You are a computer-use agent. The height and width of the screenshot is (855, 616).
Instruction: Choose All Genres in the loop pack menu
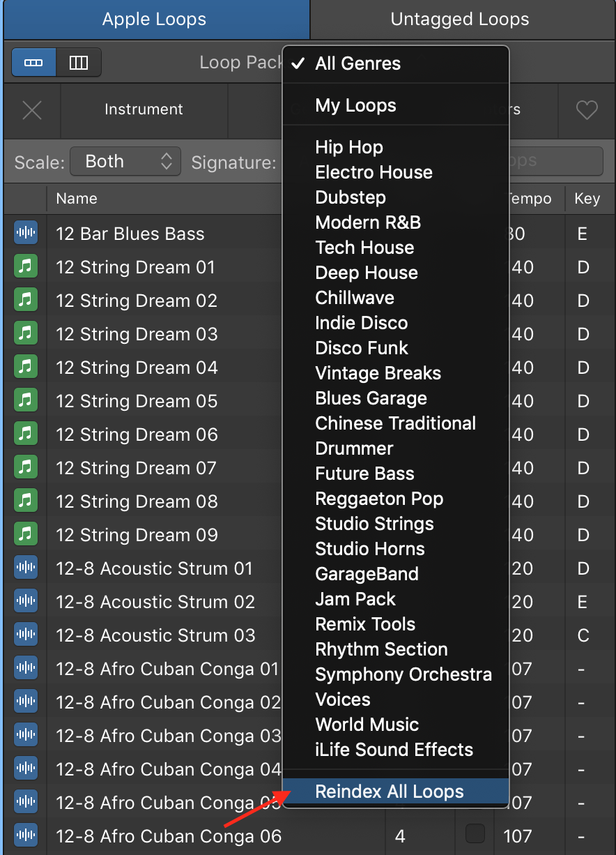[x=357, y=63]
